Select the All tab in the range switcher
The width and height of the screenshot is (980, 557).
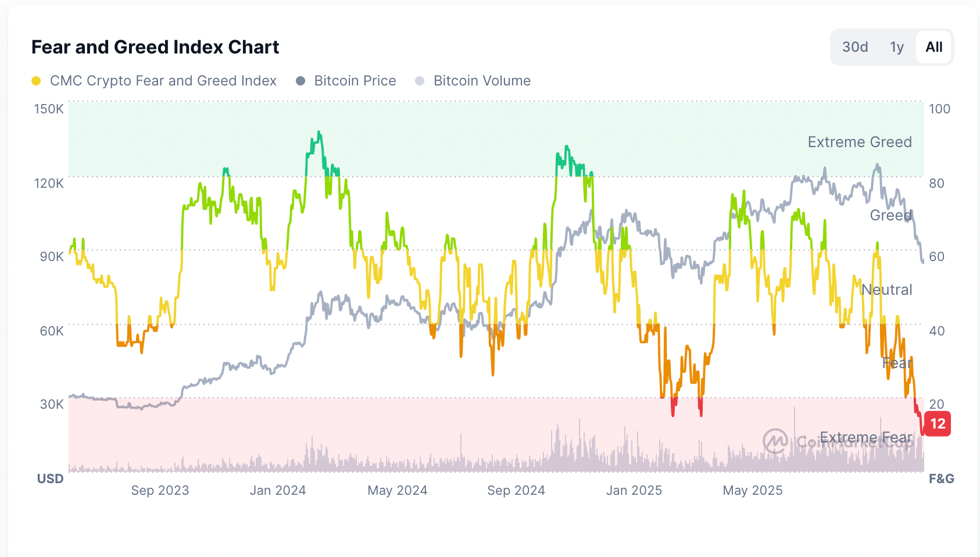[x=933, y=47]
